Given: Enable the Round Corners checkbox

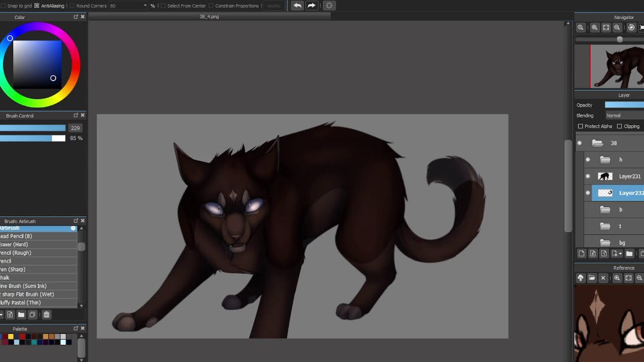Looking at the screenshot, I should (72, 6).
